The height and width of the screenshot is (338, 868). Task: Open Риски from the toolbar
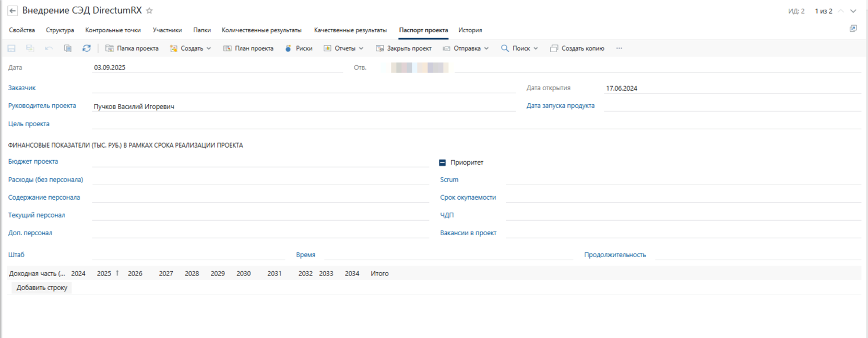pyautogui.click(x=299, y=49)
